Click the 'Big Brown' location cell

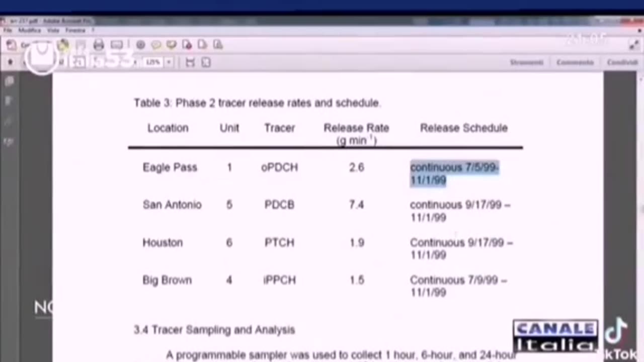click(x=167, y=280)
